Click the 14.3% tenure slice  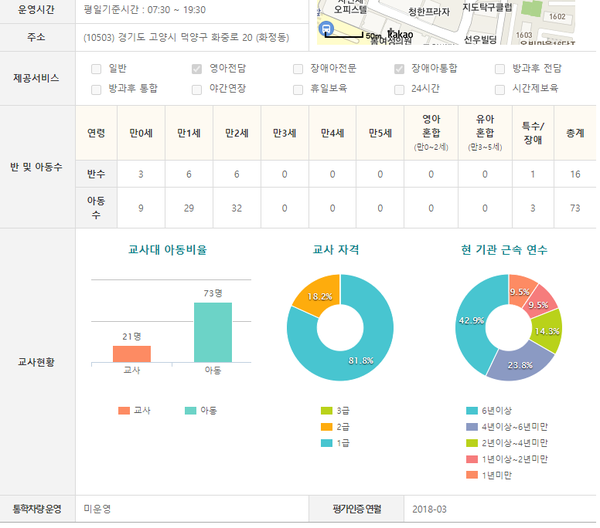(548, 331)
